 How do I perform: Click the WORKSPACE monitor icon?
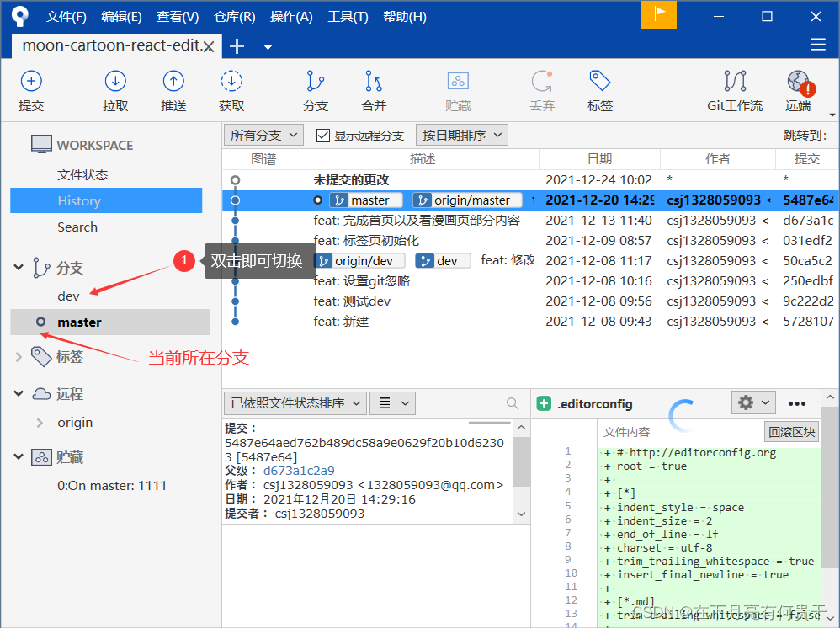click(41, 144)
